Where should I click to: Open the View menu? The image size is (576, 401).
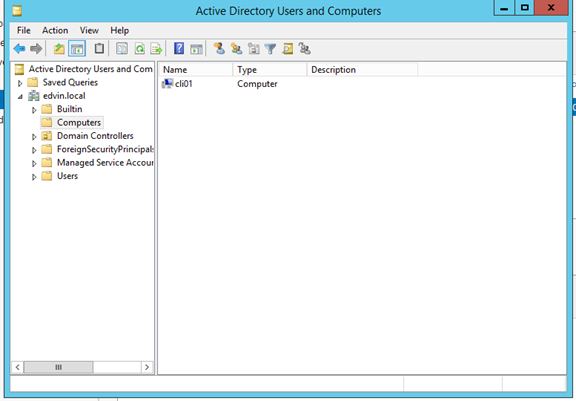(89, 30)
